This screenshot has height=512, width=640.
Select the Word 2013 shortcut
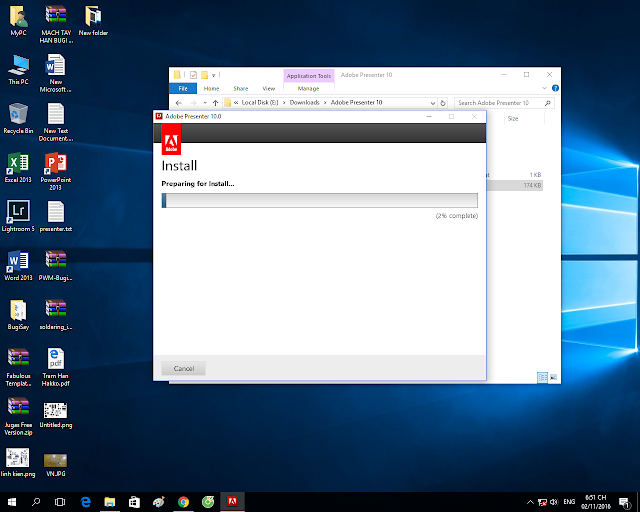pyautogui.click(x=18, y=266)
